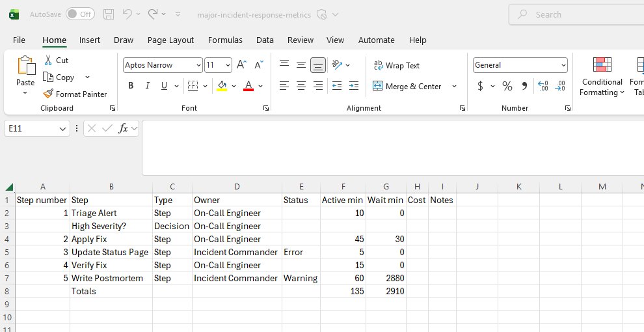Open Customize Quick Access Toolbar menu
This screenshot has height=332, width=644.
[x=178, y=14]
